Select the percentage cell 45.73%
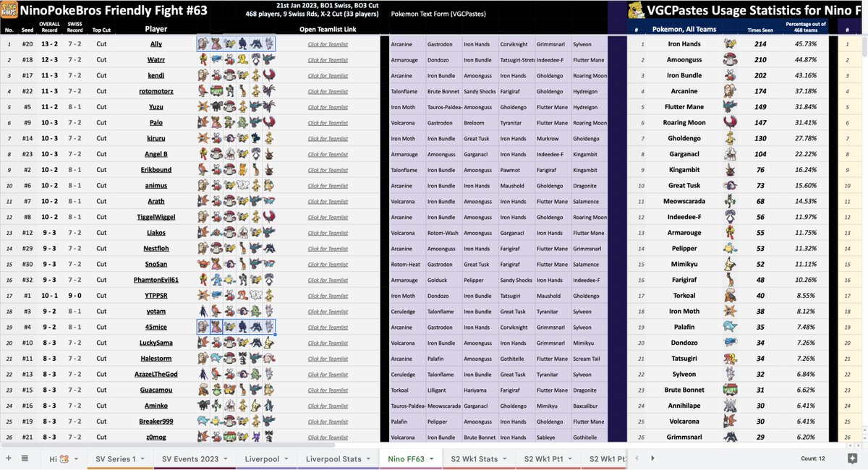 pos(806,44)
